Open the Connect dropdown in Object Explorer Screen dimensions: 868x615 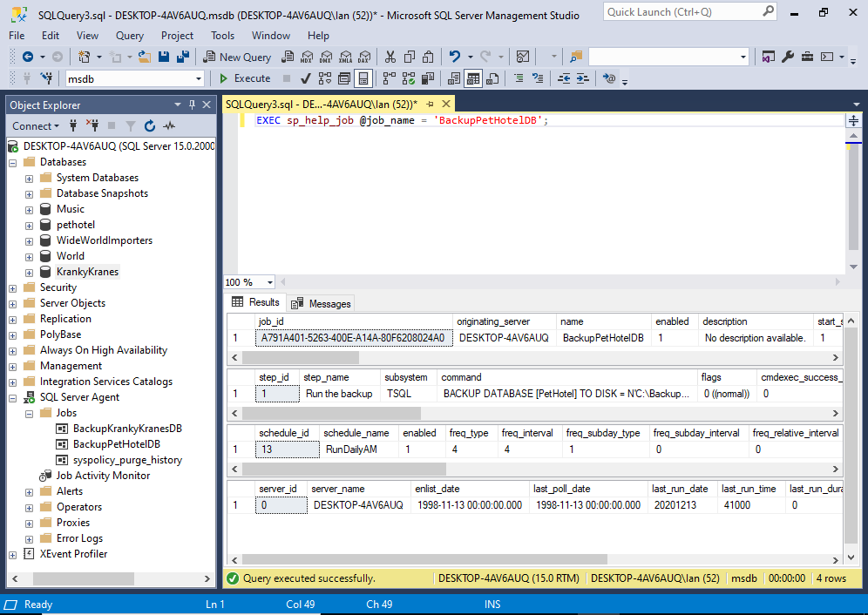point(35,125)
